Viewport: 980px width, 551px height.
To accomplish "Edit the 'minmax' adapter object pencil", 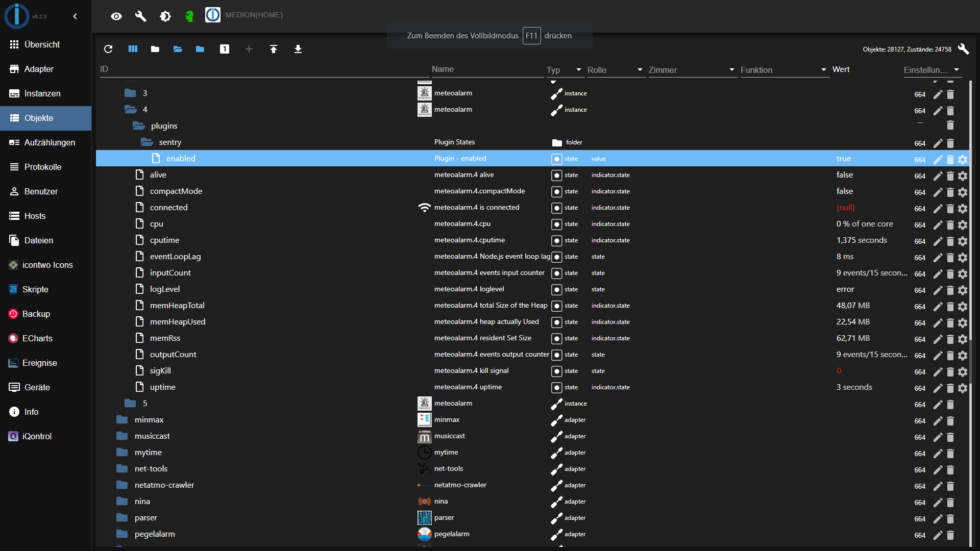I will [x=938, y=421].
